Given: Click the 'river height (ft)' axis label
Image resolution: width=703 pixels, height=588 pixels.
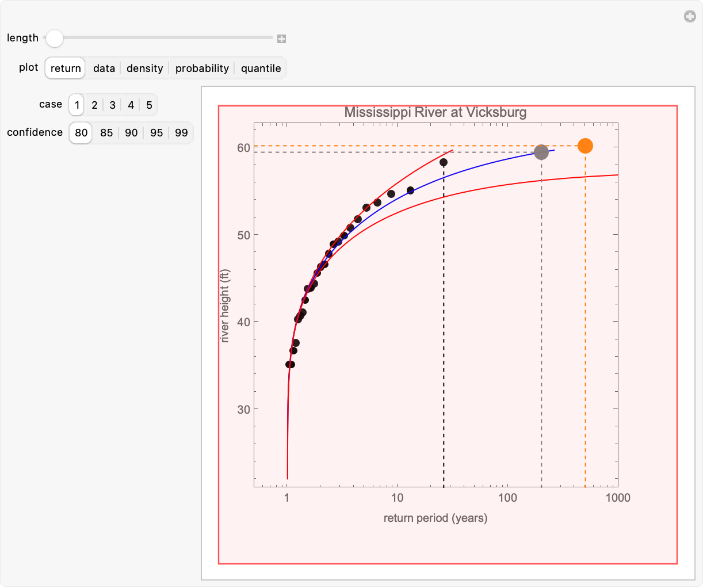Looking at the screenshot, I should click(225, 306).
